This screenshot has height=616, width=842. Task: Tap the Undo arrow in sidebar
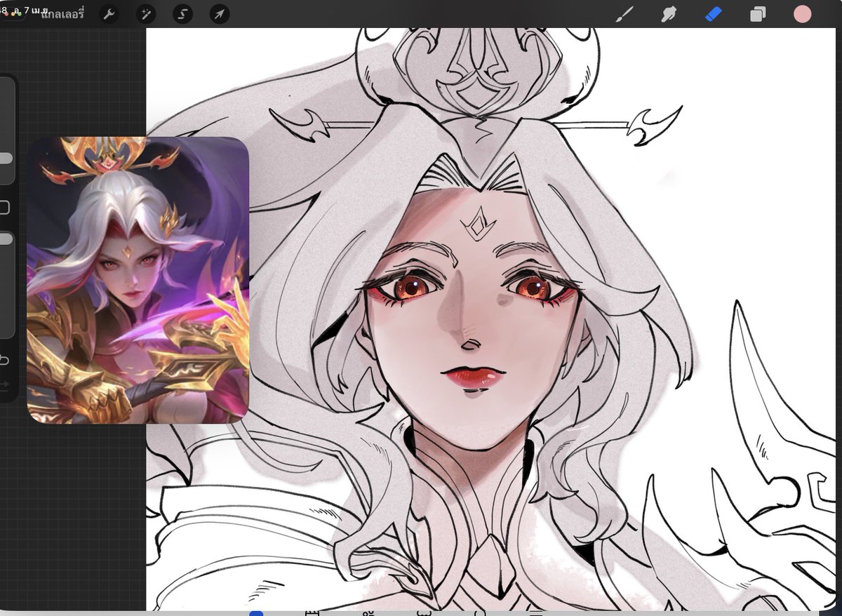pyautogui.click(x=4, y=361)
